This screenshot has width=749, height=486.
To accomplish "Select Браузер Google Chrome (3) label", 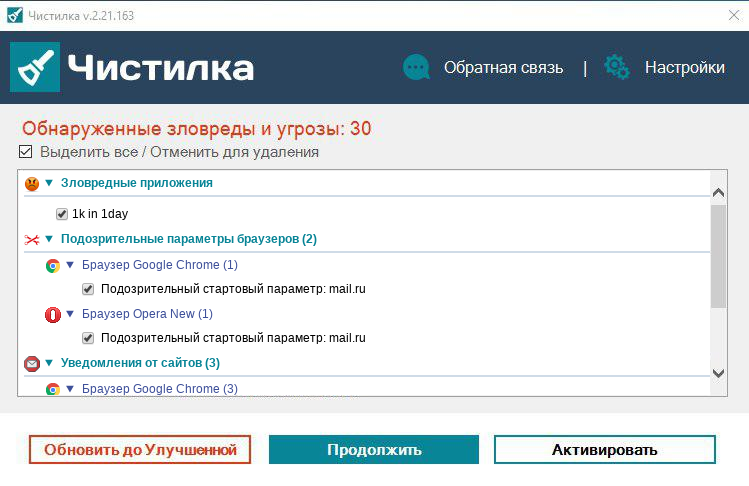I will point(160,389).
